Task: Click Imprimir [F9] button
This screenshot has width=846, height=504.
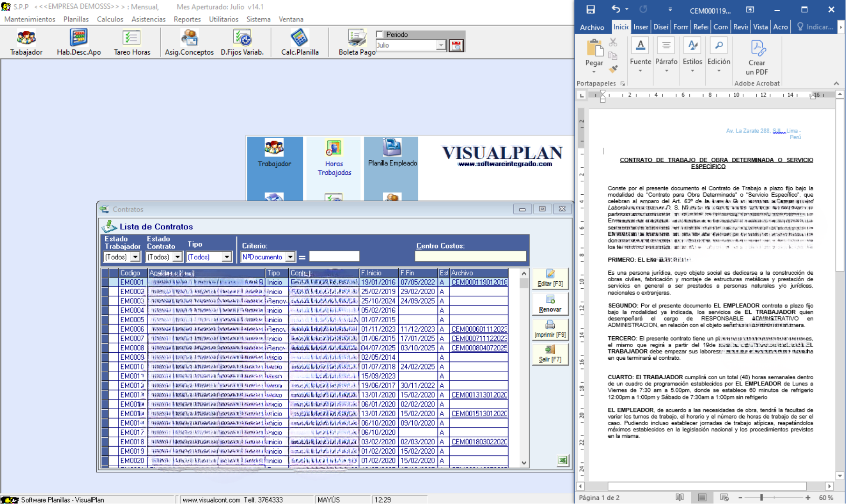Action: click(550, 329)
